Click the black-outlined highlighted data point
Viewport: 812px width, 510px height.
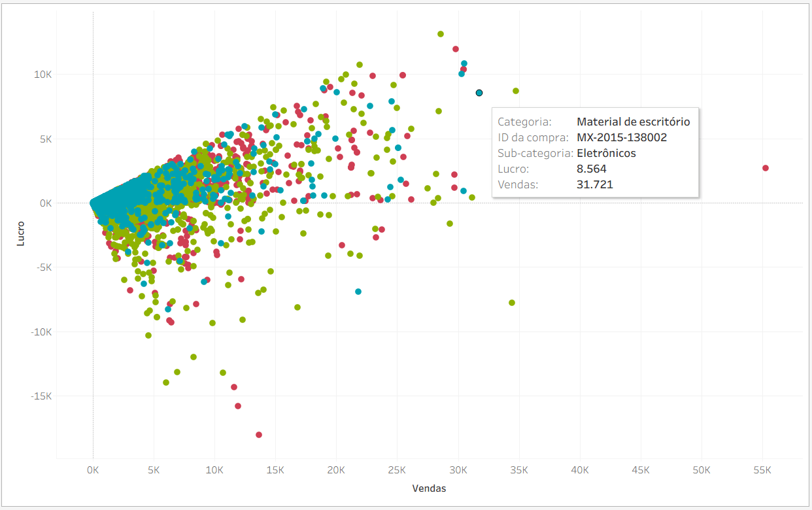(x=479, y=93)
